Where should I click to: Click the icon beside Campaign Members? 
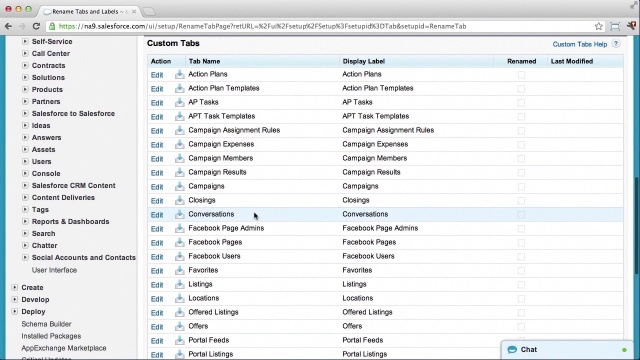180,158
